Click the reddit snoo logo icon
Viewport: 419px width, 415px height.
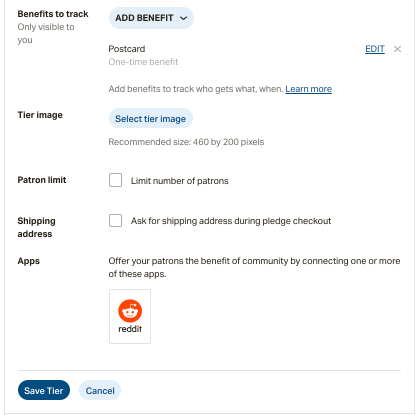coord(130,311)
